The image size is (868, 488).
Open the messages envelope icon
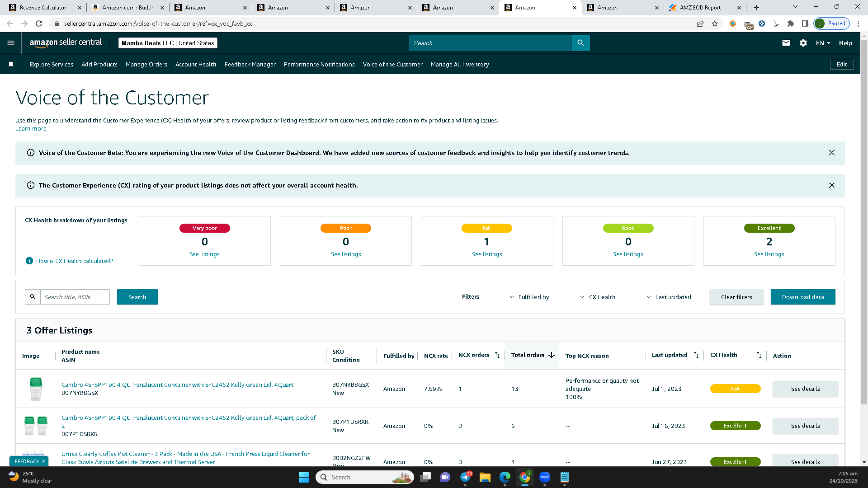786,43
